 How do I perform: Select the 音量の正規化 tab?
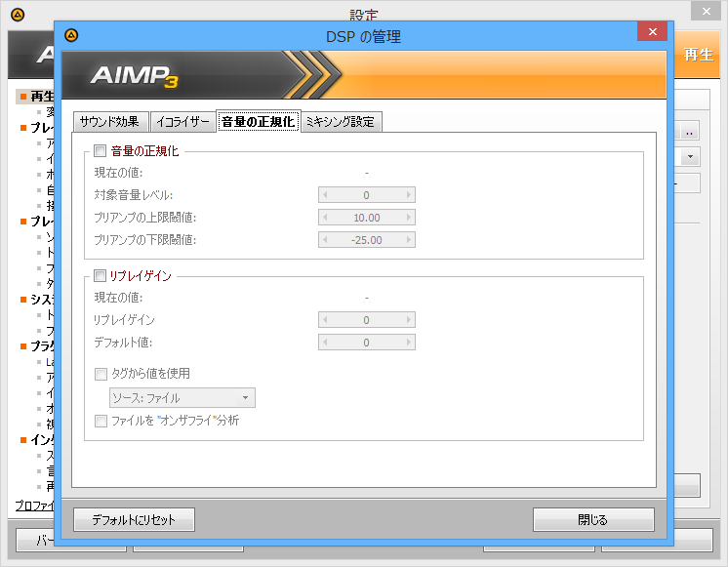[x=259, y=121]
